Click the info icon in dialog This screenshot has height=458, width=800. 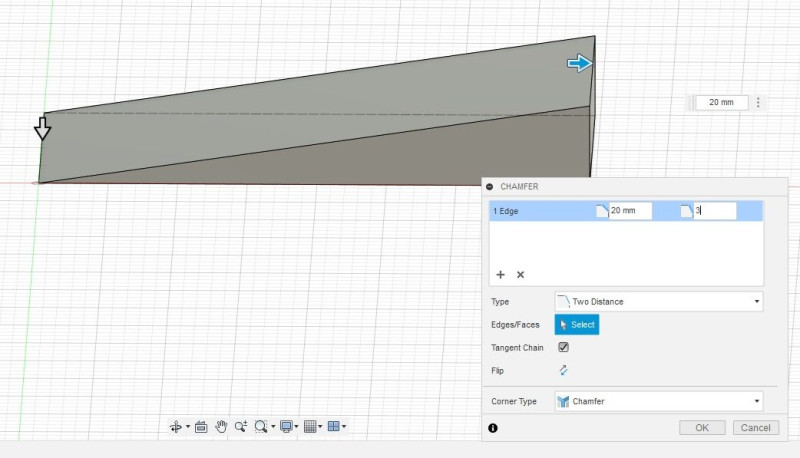point(493,428)
